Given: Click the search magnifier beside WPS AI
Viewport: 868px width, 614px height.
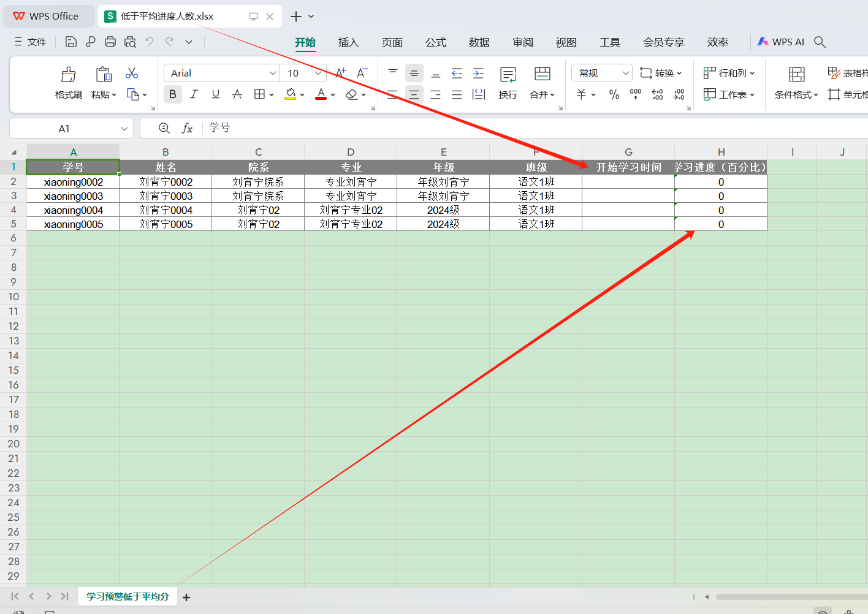Looking at the screenshot, I should (x=820, y=42).
